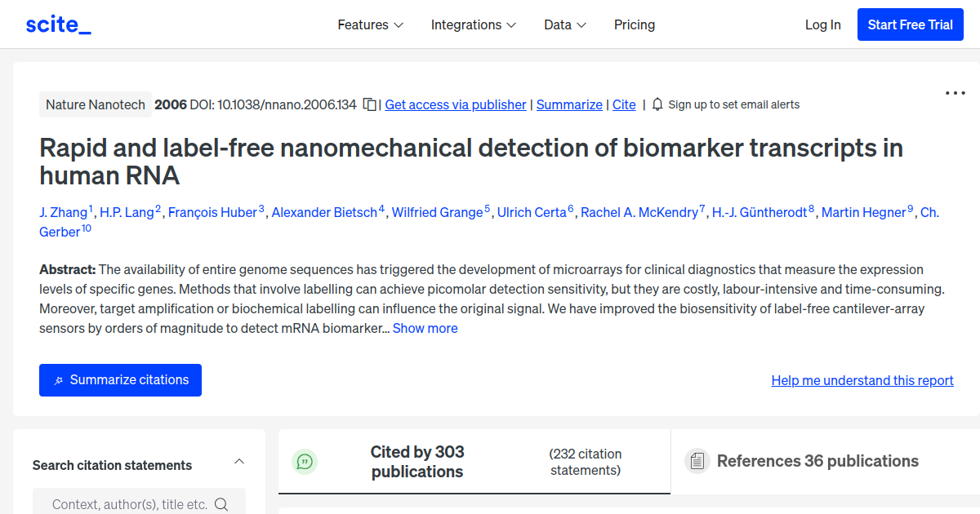Click the references document icon
Image resolution: width=980 pixels, height=514 pixels.
click(x=697, y=461)
